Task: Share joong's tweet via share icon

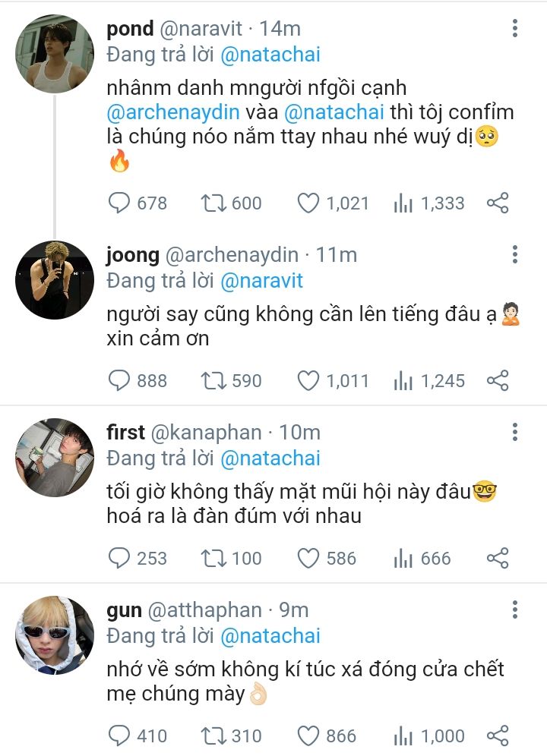Action: (498, 380)
